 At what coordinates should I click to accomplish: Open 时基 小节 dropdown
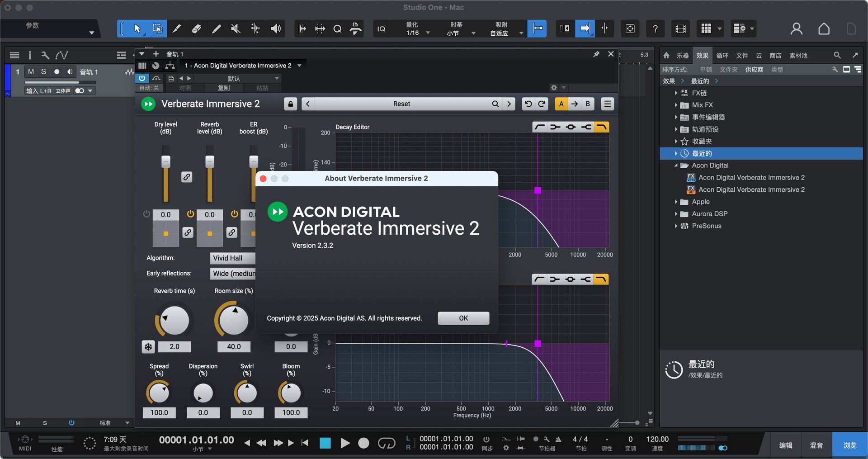coord(461,29)
